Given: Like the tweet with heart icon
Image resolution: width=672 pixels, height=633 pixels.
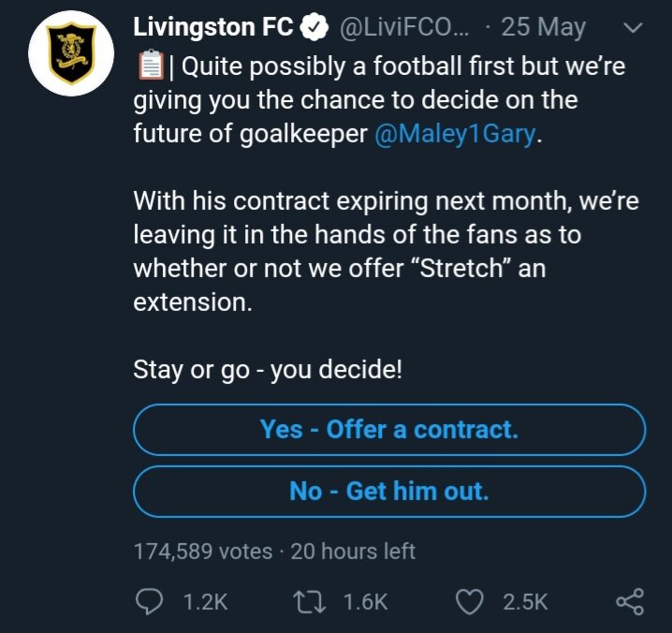Looking at the screenshot, I should click(469, 602).
